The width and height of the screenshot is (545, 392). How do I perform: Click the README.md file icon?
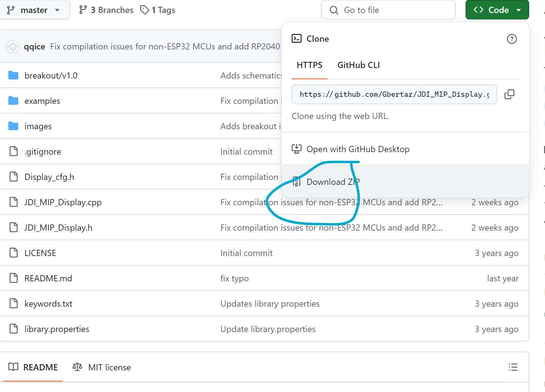click(14, 278)
